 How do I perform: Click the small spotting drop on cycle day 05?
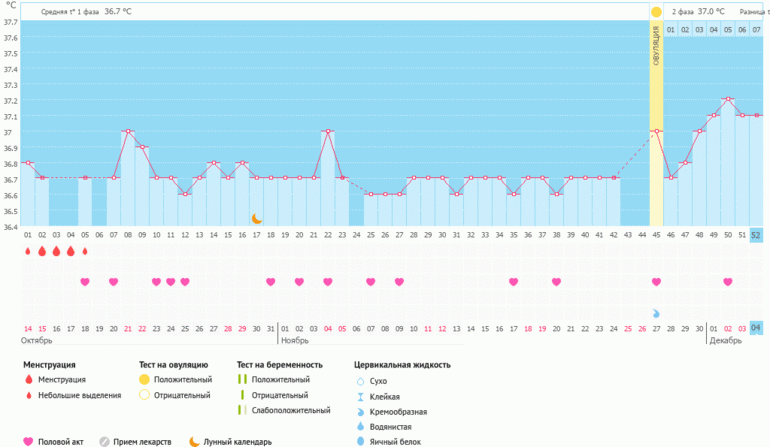[x=85, y=252]
